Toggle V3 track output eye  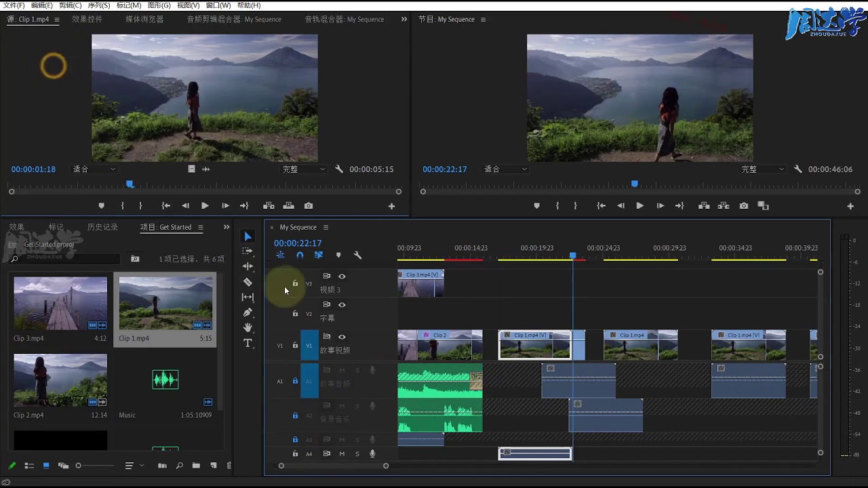(342, 277)
